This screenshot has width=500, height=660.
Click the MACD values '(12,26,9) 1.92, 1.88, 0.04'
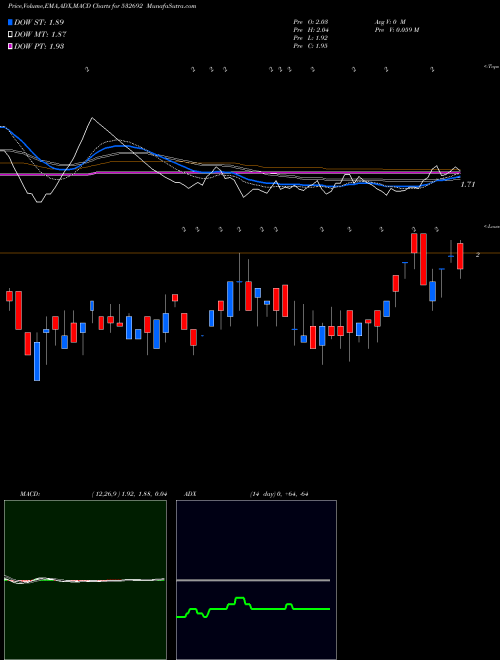tap(129, 494)
